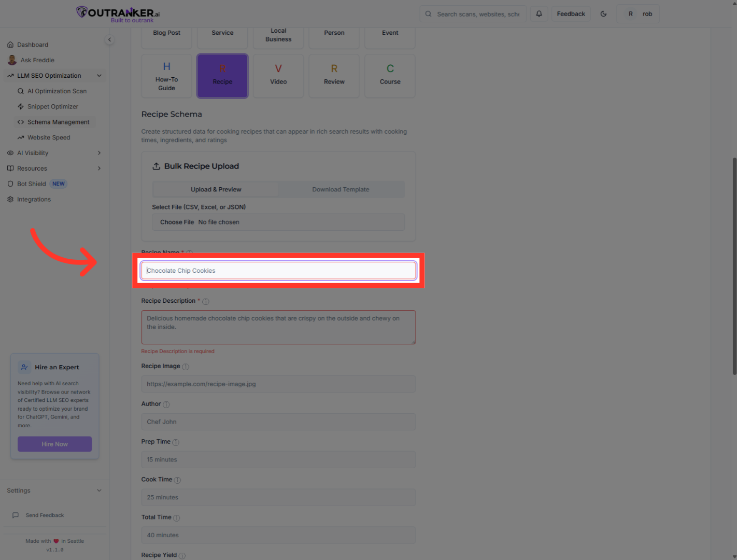Screen dimensions: 737x560
Task: Toggle dark mode moon icon
Action: (x=603, y=14)
